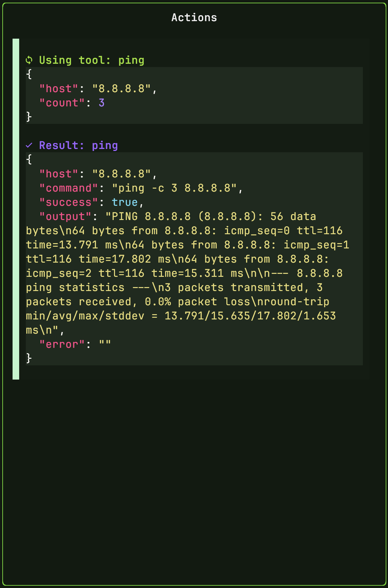Click the "host" key in result JSON
388x588 pixels.
(59, 174)
